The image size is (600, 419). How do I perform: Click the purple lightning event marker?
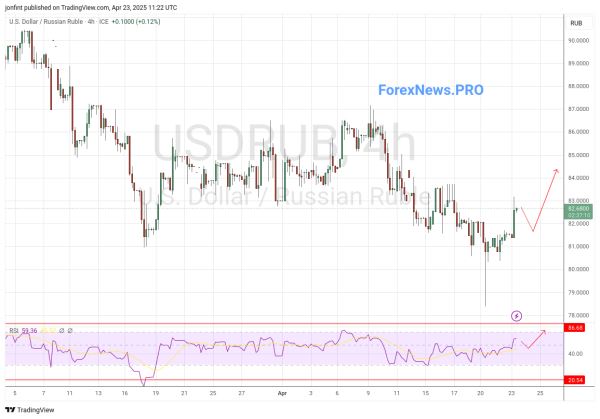coord(517,316)
